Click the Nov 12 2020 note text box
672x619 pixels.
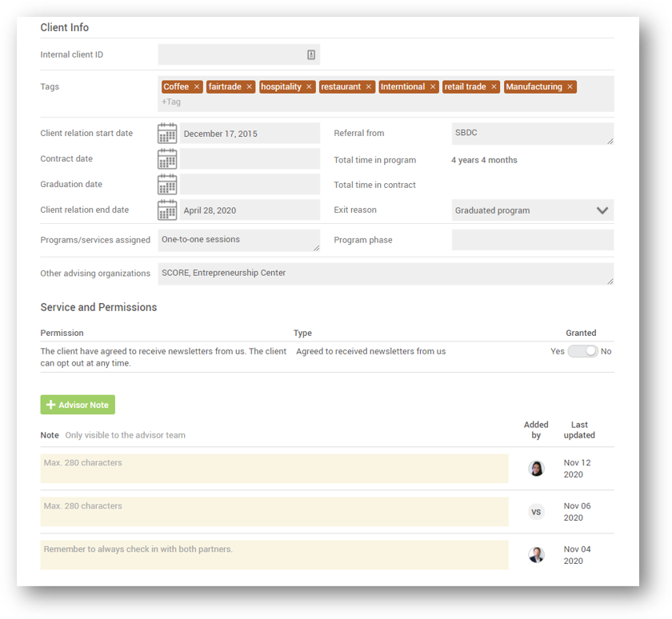tap(274, 469)
